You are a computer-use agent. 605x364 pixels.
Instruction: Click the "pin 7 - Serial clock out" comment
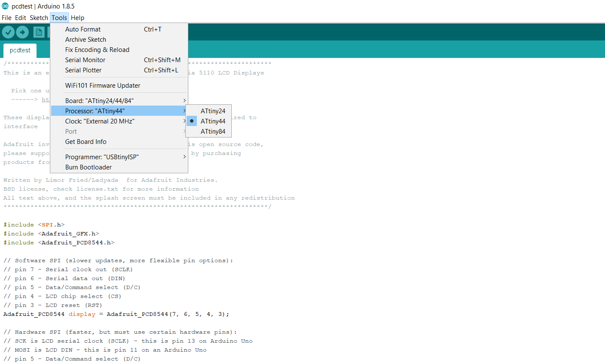[68, 269]
